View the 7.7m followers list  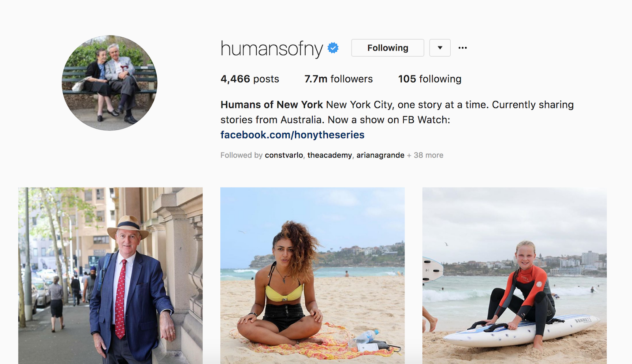tap(339, 79)
